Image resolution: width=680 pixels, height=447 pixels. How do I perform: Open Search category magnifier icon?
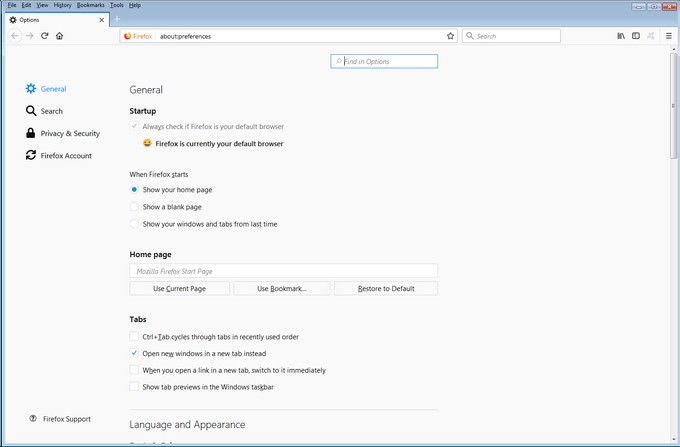pos(31,111)
